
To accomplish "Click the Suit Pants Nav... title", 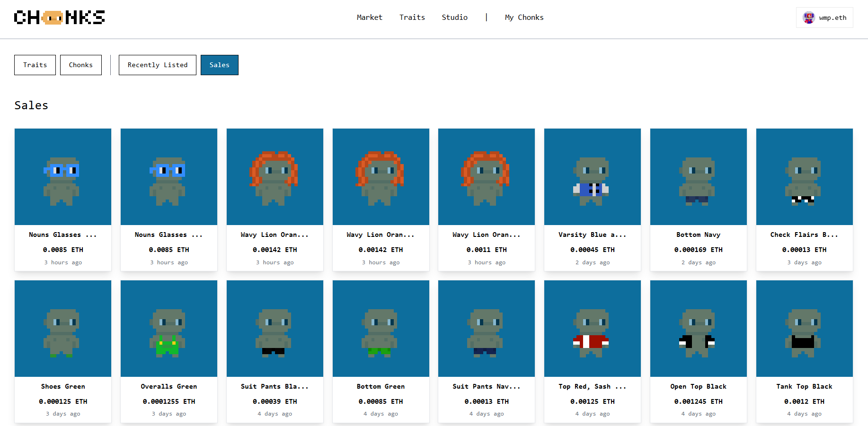I will tap(487, 387).
